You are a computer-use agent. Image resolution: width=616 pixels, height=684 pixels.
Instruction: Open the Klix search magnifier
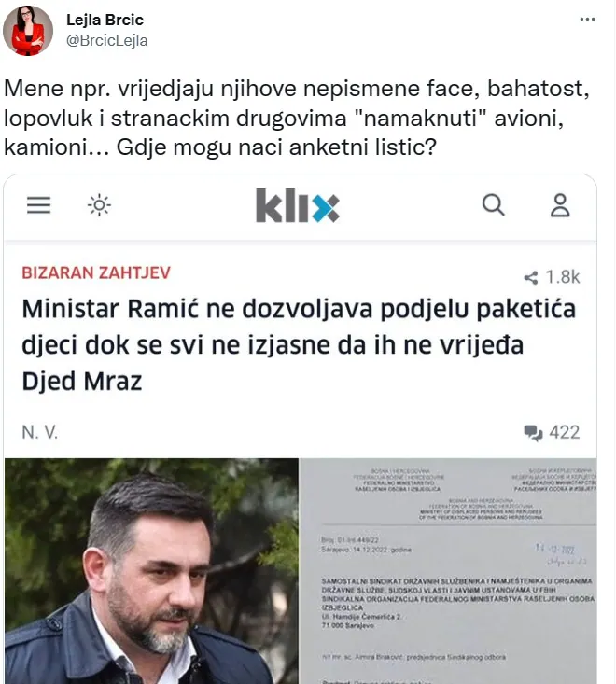(494, 204)
